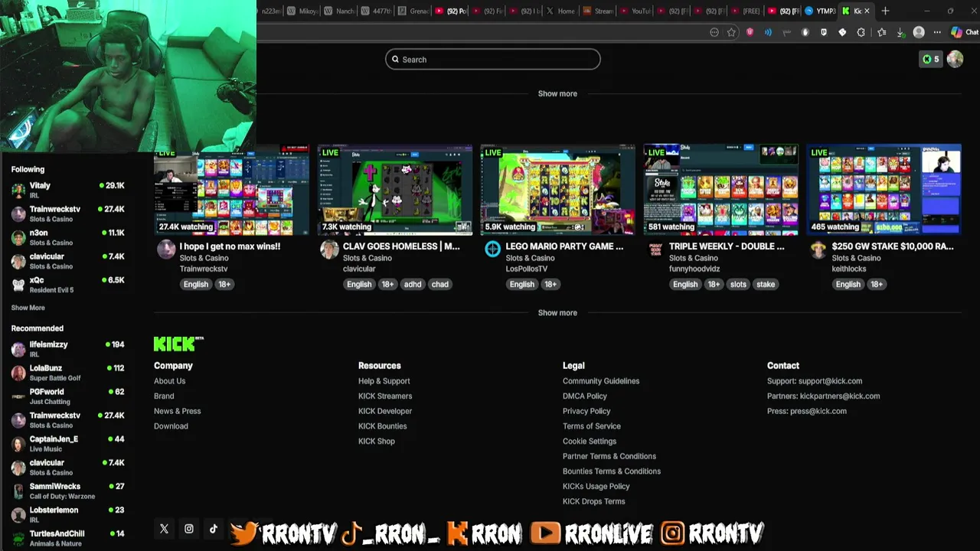980x551 pixels.
Task: Open PGFworld in Recommended list
Action: (x=67, y=396)
